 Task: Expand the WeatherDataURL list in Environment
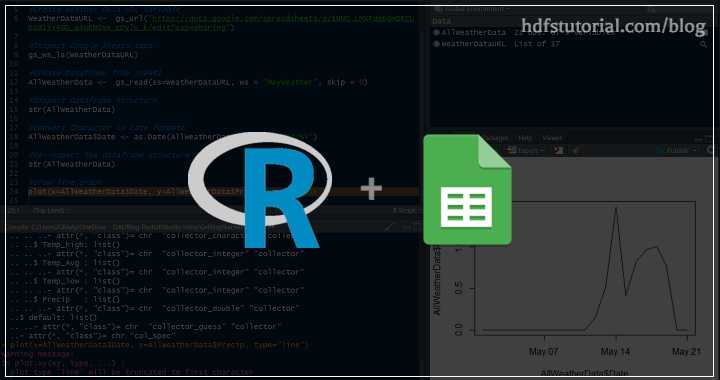pos(437,44)
